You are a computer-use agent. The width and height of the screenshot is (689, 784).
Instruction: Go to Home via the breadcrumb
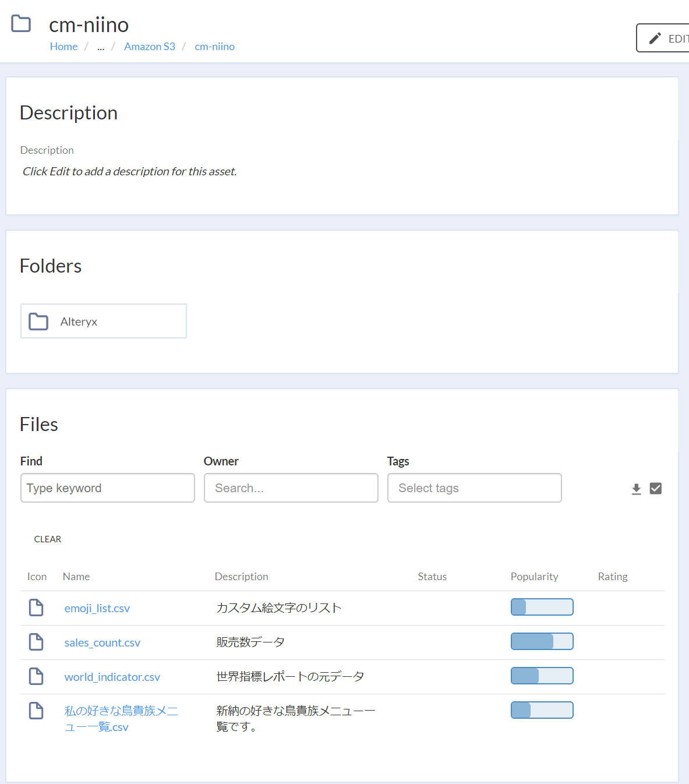pos(63,46)
